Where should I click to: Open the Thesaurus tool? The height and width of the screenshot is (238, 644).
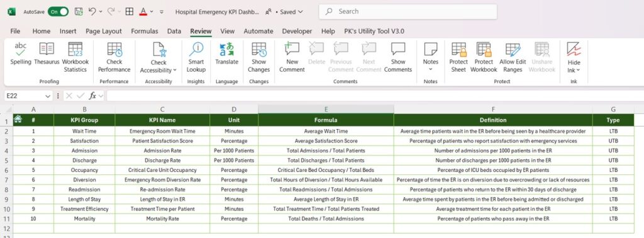click(x=47, y=54)
